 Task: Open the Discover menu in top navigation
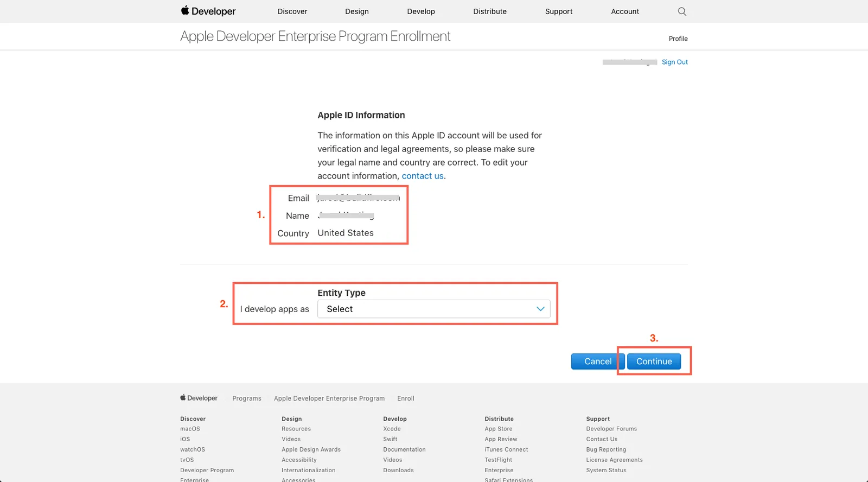[292, 11]
